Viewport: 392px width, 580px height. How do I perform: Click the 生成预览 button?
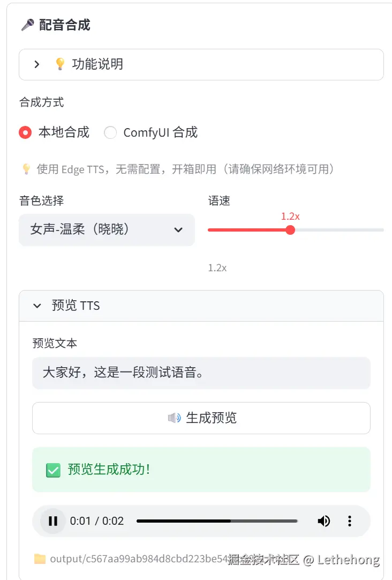tap(201, 418)
